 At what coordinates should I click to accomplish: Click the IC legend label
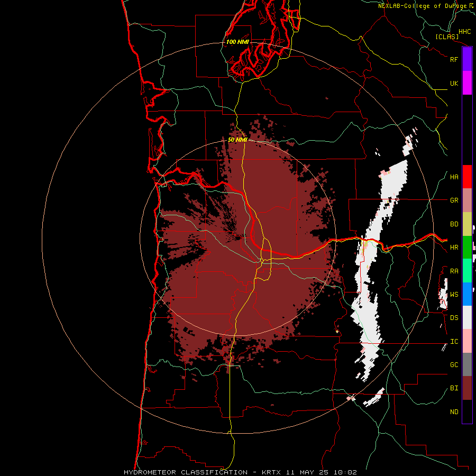click(454, 342)
